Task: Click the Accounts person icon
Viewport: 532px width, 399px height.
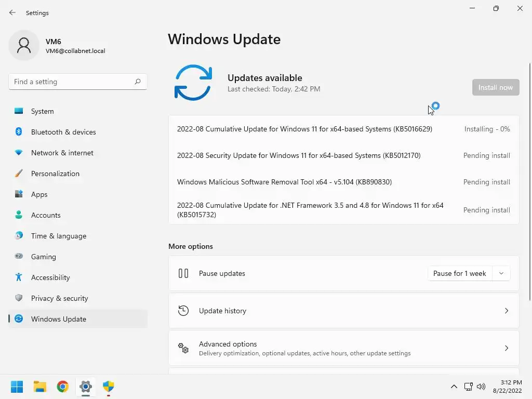Action: point(19,215)
